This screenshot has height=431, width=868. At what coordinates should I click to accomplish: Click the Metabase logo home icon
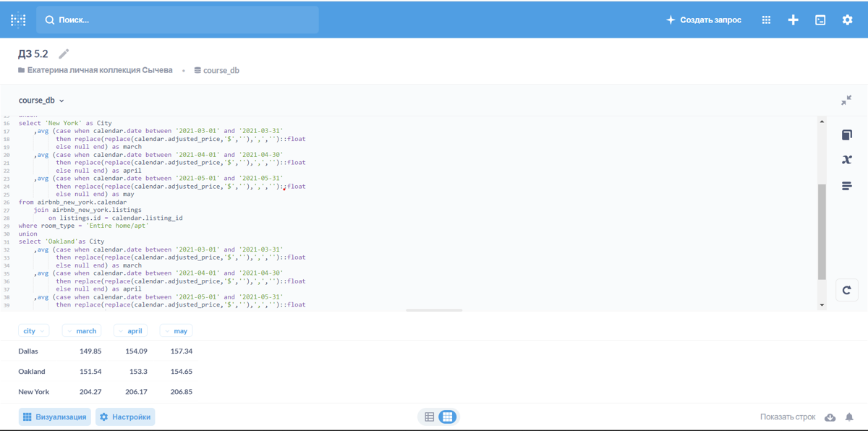(x=18, y=20)
